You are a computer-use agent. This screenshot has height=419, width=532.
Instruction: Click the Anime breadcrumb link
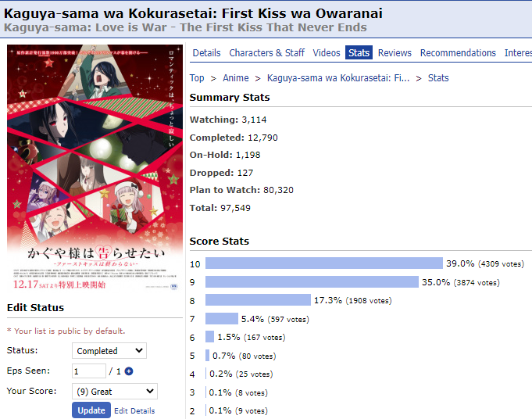tap(236, 78)
